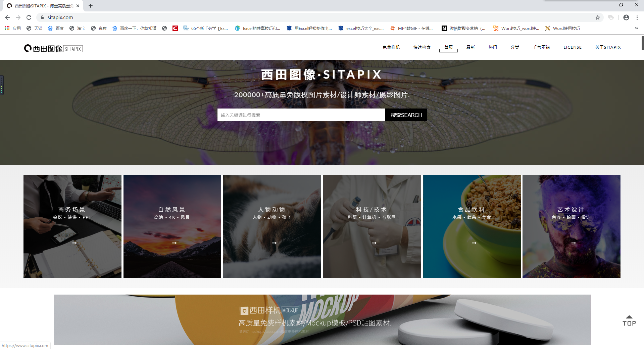
Task: Open the 应用 apps grid bookmark
Action: click(13, 28)
